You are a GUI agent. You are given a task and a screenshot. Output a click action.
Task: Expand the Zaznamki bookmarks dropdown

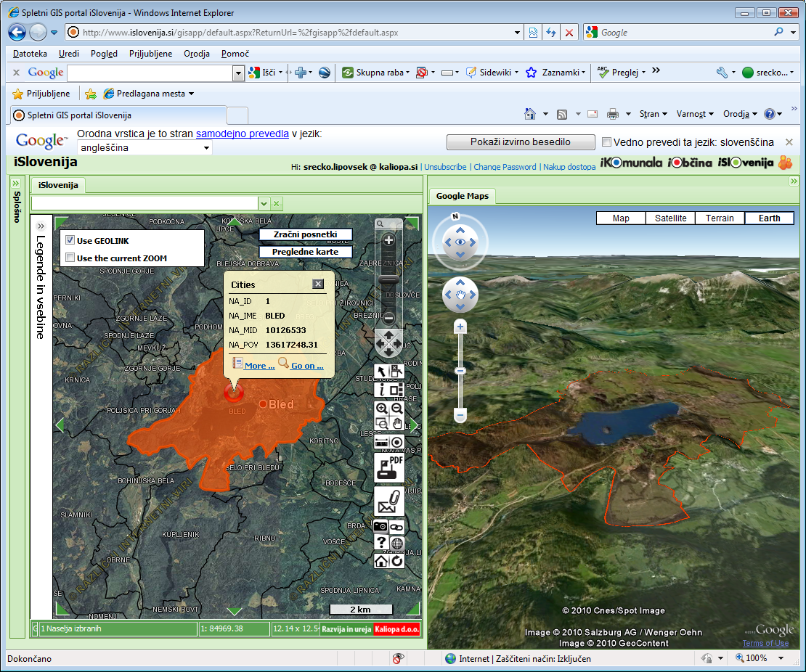[x=583, y=73]
